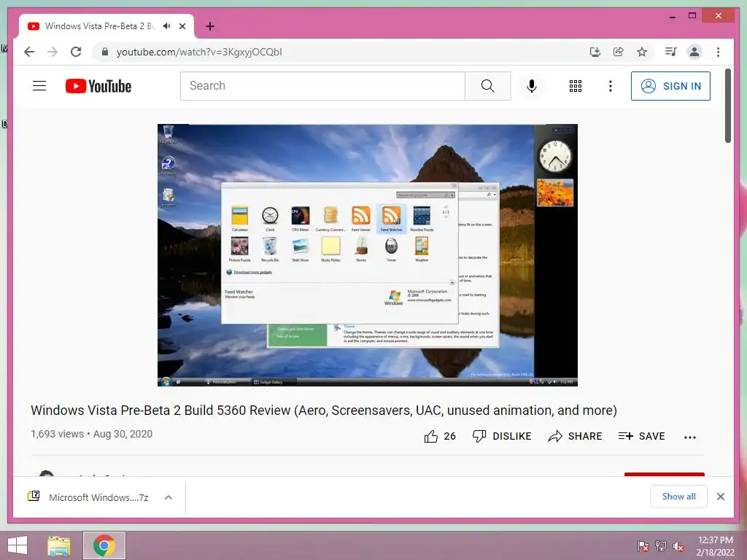Click the share this page icon in the address bar
The image size is (747, 560).
(619, 52)
